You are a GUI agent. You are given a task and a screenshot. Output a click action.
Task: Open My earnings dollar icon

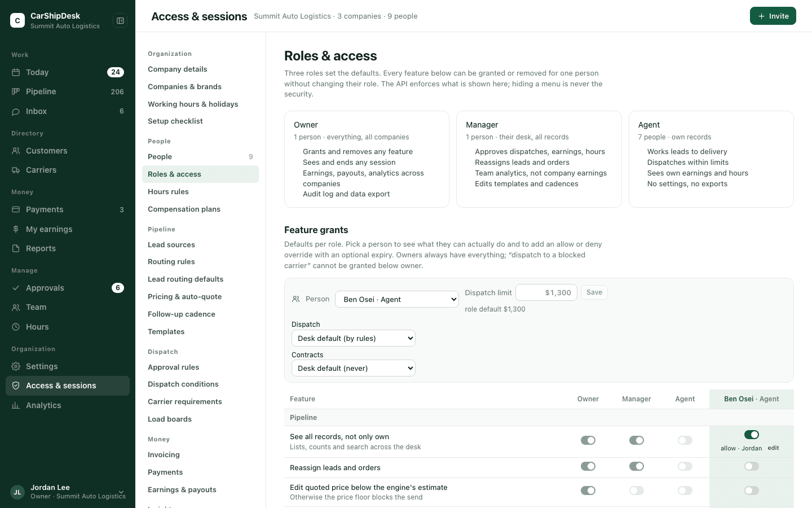tap(16, 229)
